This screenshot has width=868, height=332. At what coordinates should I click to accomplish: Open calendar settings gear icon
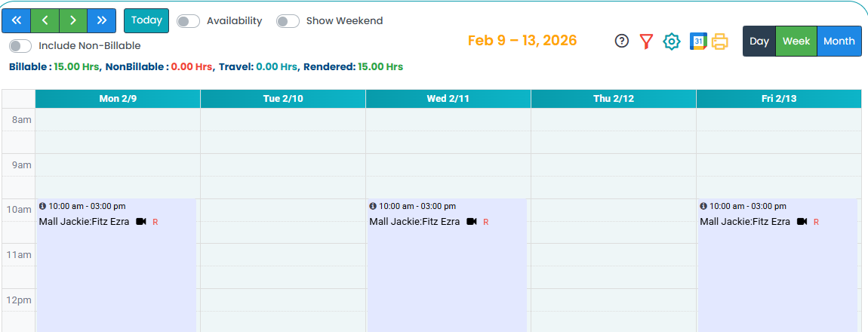click(671, 41)
